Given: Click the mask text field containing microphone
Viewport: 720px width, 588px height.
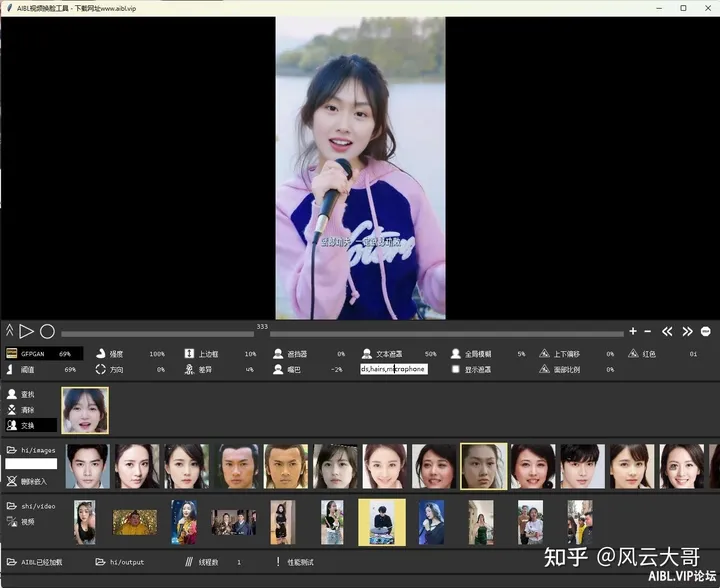Looking at the screenshot, I should click(394, 369).
